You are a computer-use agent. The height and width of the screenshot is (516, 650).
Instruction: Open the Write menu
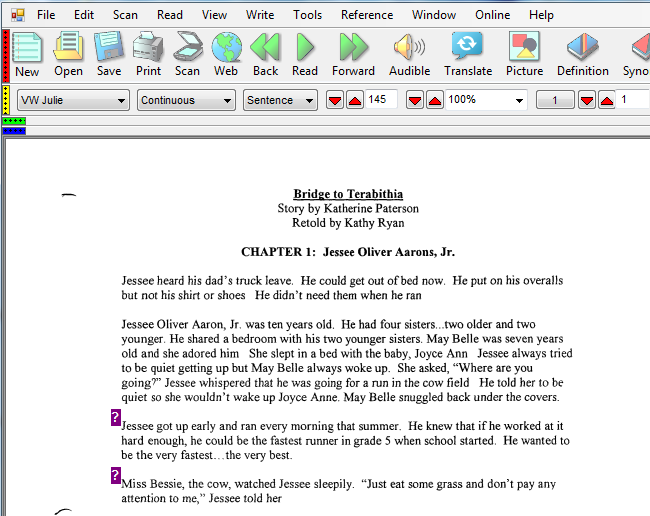point(260,15)
